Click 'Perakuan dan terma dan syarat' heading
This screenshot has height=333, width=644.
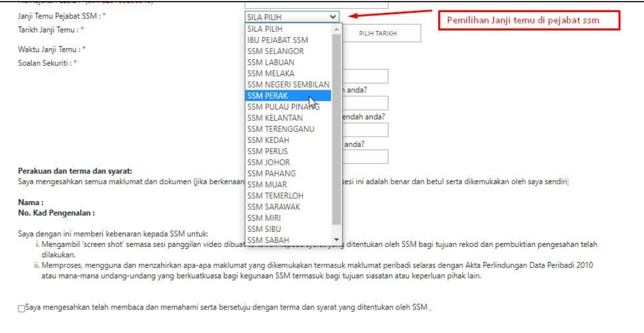pyautogui.click(x=75, y=171)
